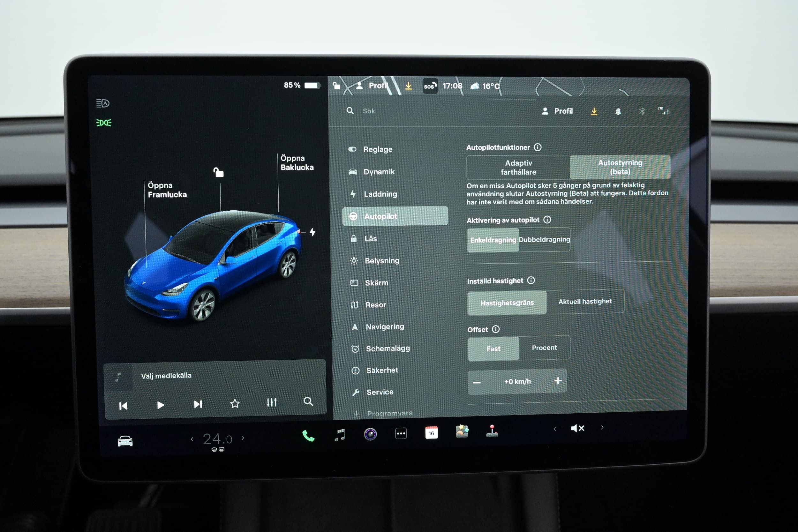Open the all apps three-dot menu
The width and height of the screenshot is (798, 532).
tap(401, 433)
